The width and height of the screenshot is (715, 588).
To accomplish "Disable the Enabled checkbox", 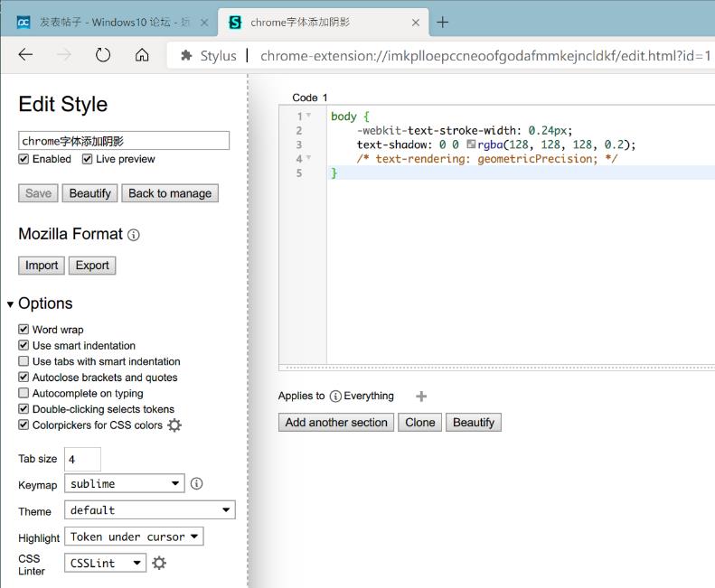I will 24,159.
